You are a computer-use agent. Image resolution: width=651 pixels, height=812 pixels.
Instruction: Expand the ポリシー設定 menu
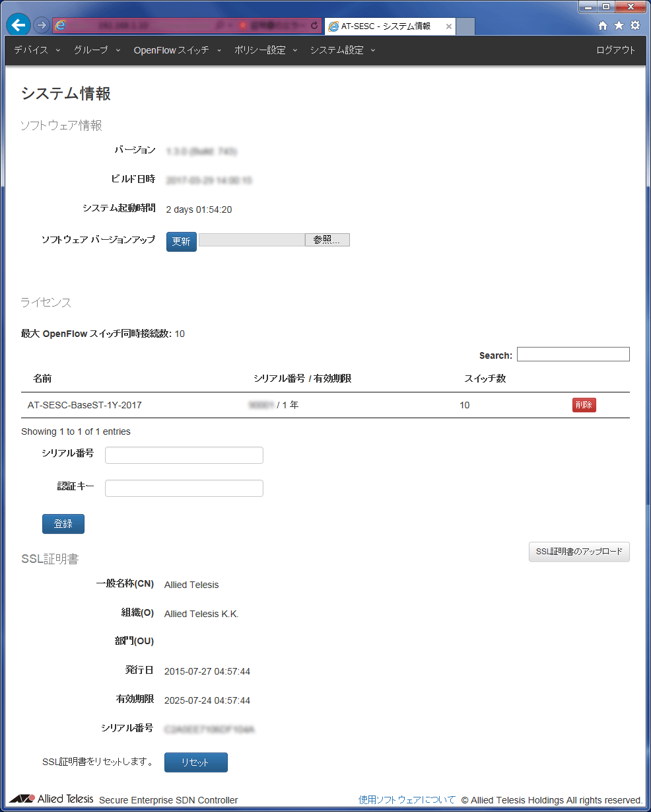tap(266, 50)
